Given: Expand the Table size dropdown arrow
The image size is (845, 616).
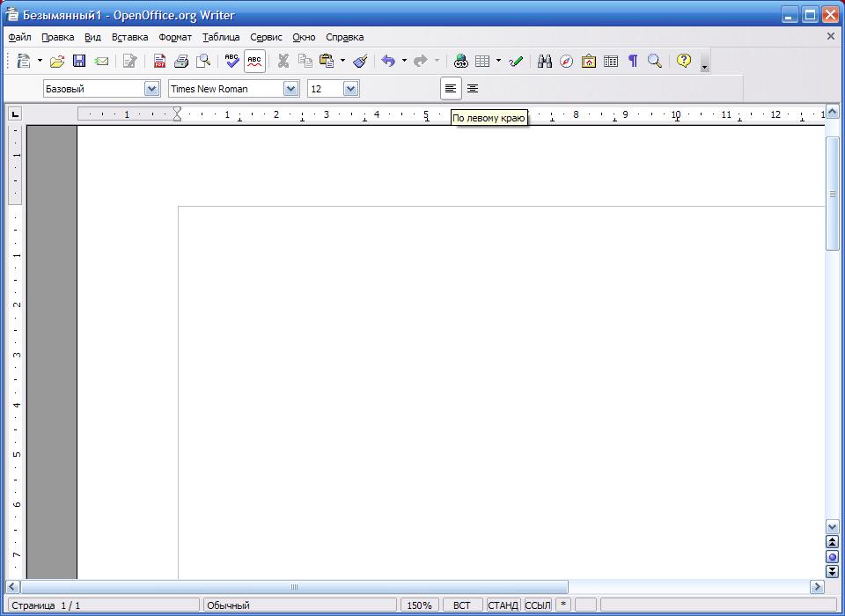Looking at the screenshot, I should [498, 61].
